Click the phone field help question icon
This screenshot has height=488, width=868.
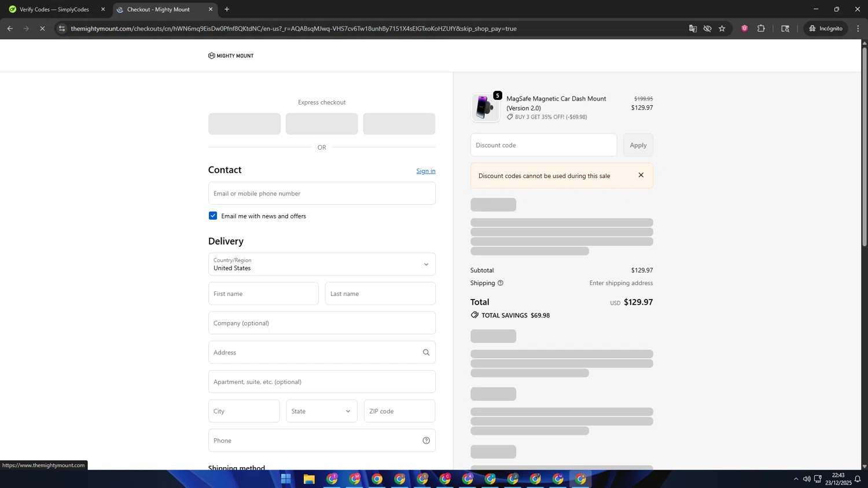click(426, 441)
